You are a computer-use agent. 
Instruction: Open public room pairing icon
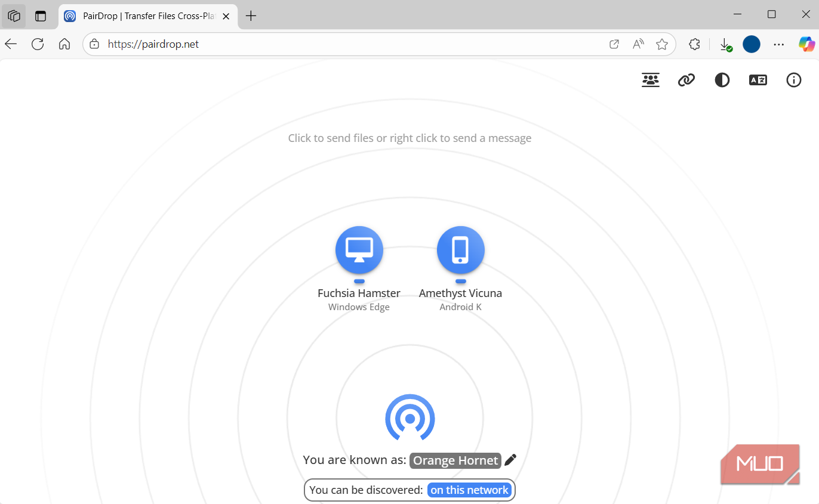click(x=651, y=80)
